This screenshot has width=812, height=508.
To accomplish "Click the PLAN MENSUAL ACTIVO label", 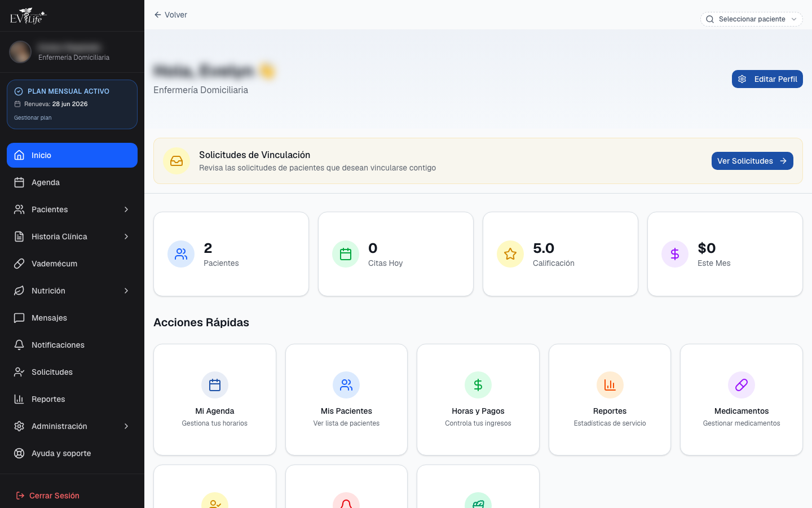I will coord(68,91).
